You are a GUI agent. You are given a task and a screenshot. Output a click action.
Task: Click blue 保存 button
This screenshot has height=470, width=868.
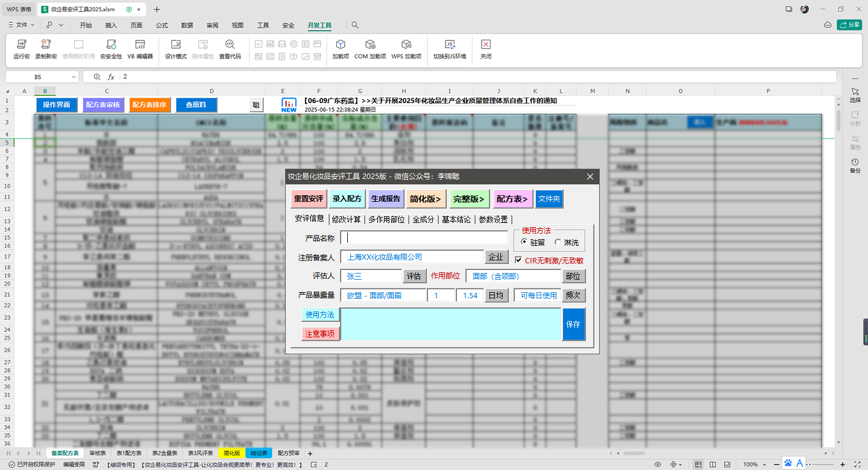(573, 324)
